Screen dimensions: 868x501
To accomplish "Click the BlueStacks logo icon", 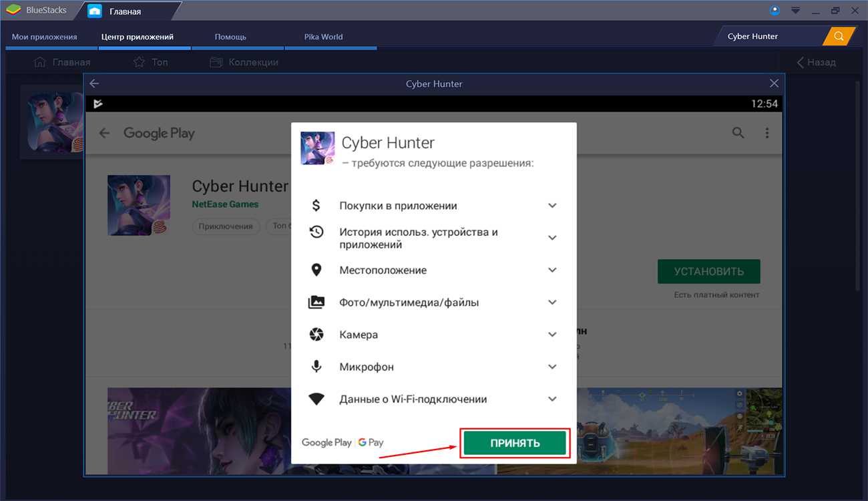I will click(x=13, y=11).
